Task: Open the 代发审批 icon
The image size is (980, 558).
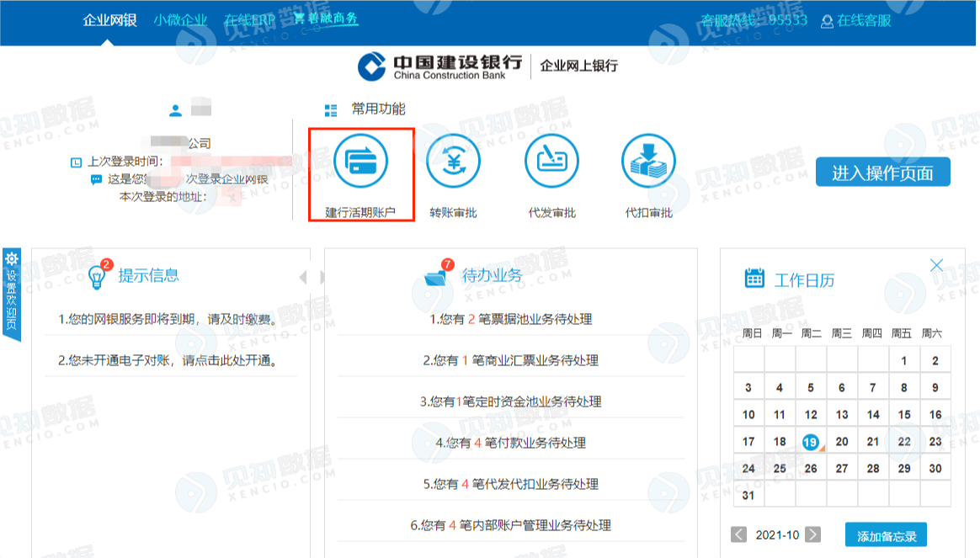Action: [551, 162]
